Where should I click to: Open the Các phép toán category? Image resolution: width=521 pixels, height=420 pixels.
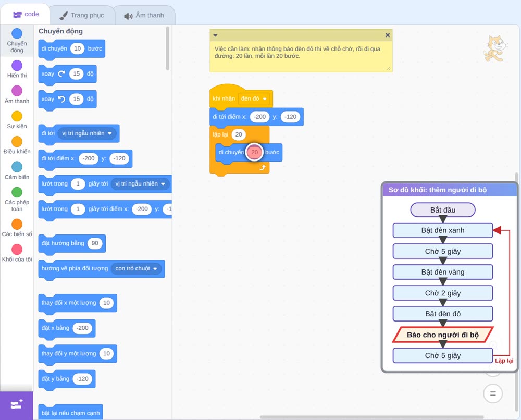pyautogui.click(x=17, y=199)
